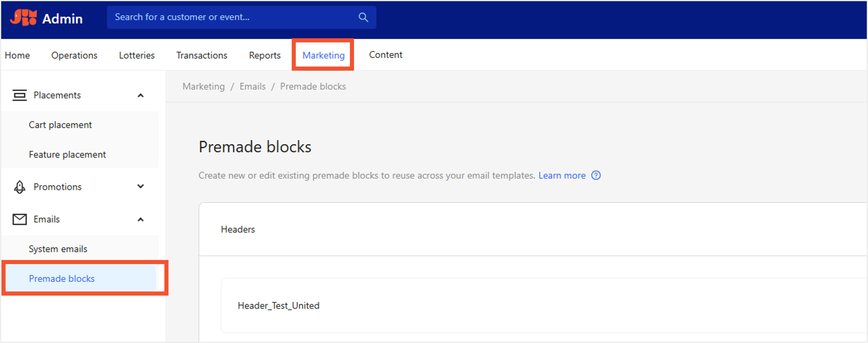Click the Placements section icon
The image size is (868, 343).
tap(19, 95)
